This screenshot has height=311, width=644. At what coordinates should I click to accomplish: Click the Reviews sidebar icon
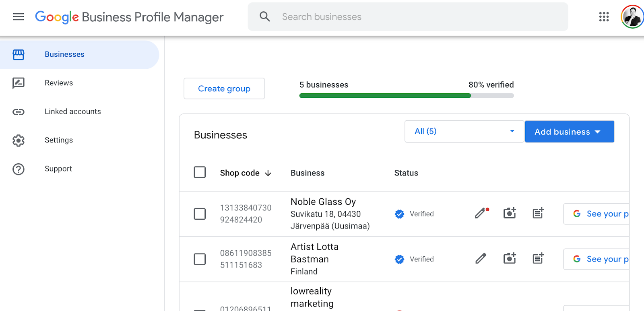coord(19,83)
